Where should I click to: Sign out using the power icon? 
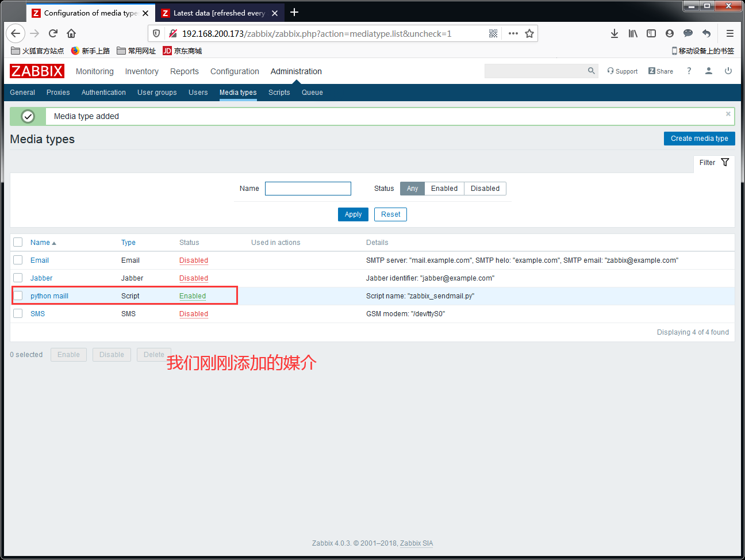[728, 71]
